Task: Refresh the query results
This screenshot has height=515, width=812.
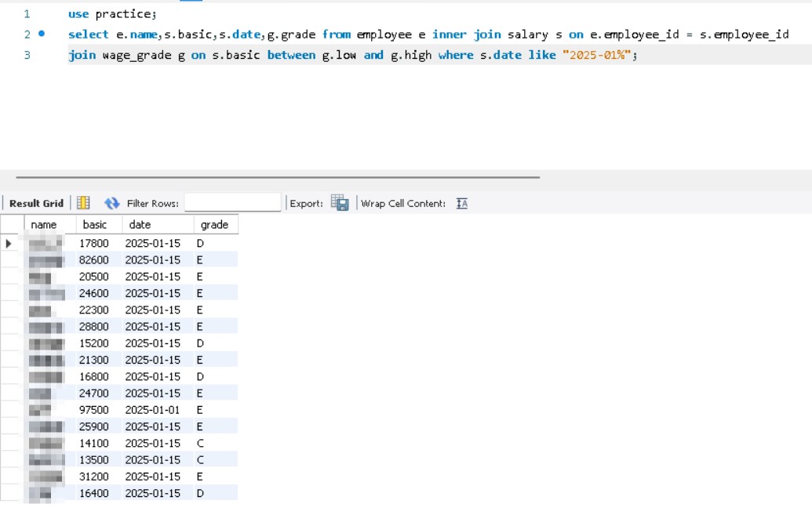Action: click(111, 203)
